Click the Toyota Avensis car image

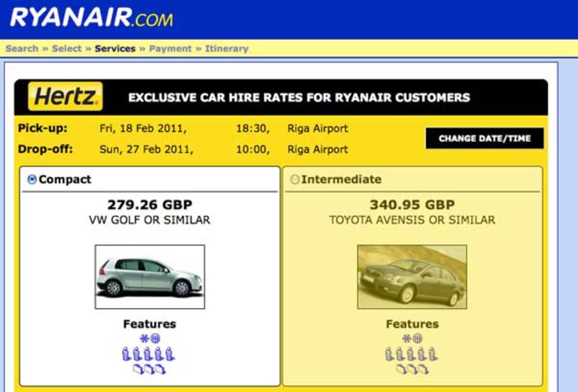412,277
